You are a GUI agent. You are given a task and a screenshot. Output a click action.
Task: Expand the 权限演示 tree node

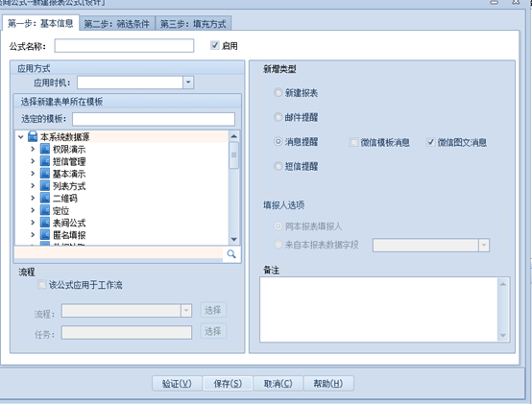click(x=33, y=149)
